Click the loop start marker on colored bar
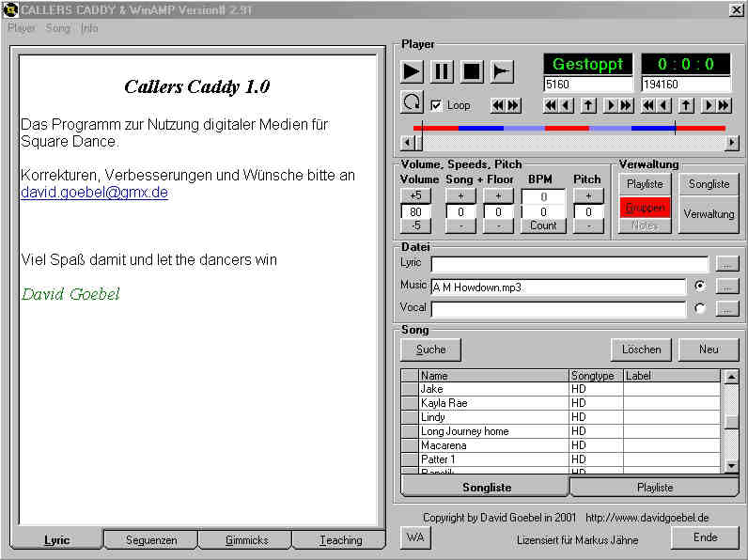The height and width of the screenshot is (560, 748). coord(422,128)
